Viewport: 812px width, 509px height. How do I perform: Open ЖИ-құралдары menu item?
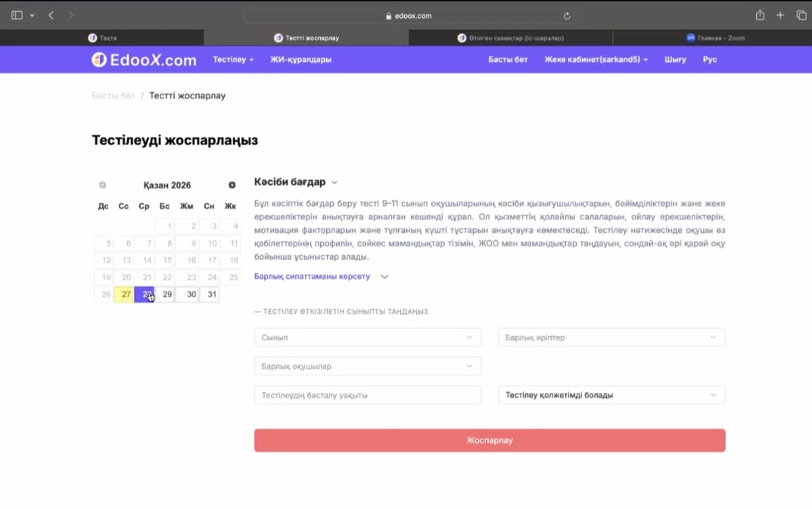(300, 60)
